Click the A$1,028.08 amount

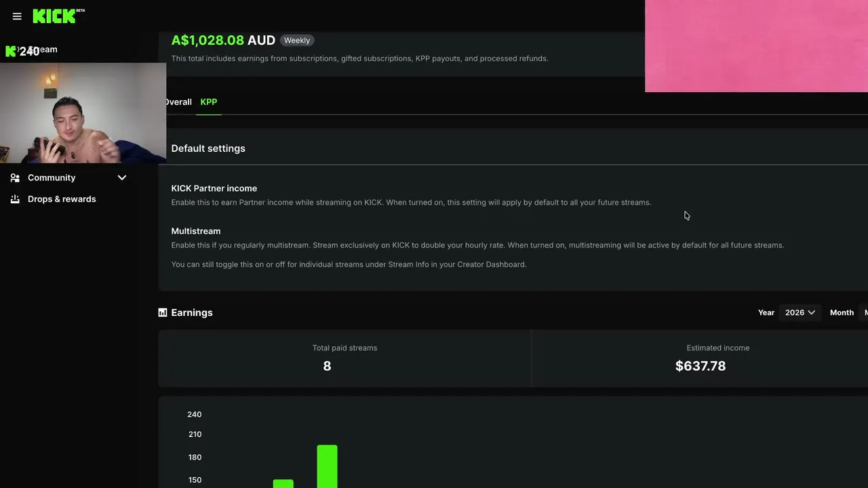[x=208, y=40]
